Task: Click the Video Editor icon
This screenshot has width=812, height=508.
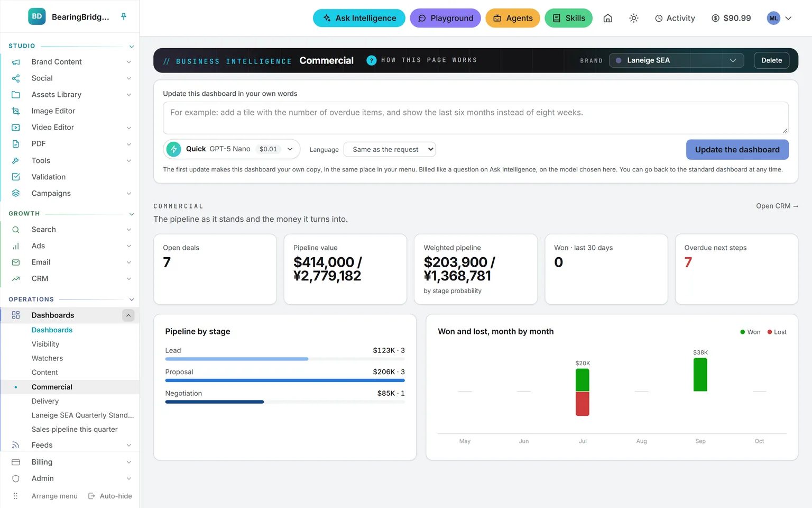Action: tap(16, 128)
